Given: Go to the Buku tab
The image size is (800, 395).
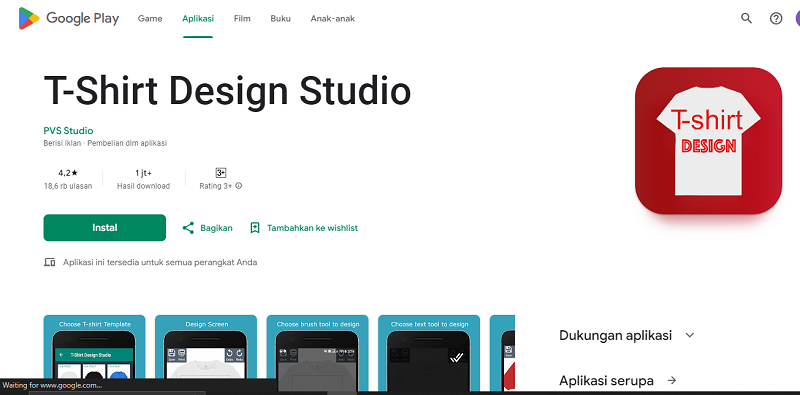Looking at the screenshot, I should pos(281,19).
